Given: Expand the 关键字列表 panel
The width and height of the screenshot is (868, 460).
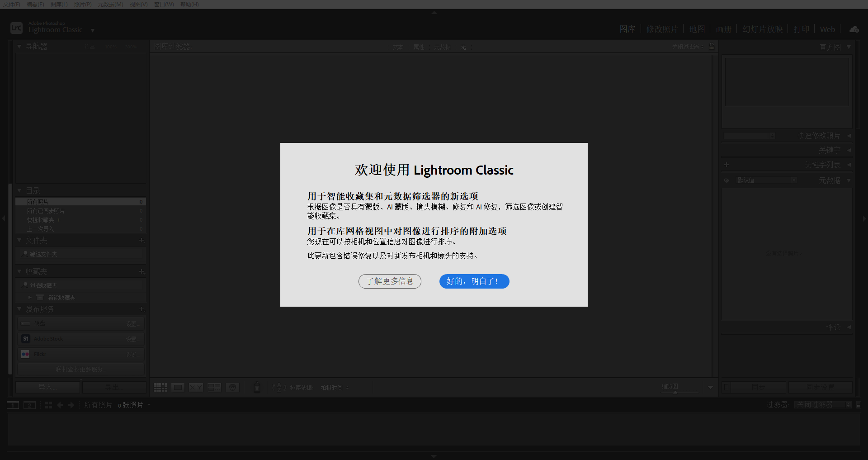Looking at the screenshot, I should pos(849,165).
